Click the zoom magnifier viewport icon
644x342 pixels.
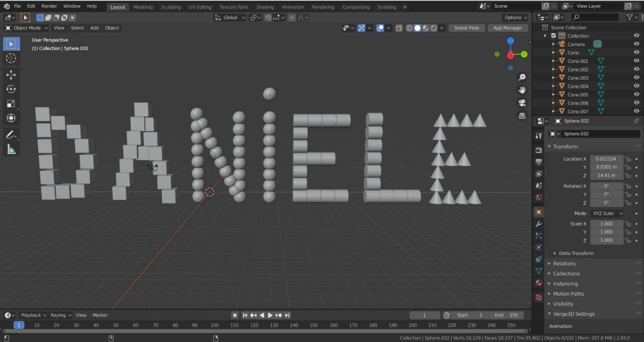tap(522, 77)
